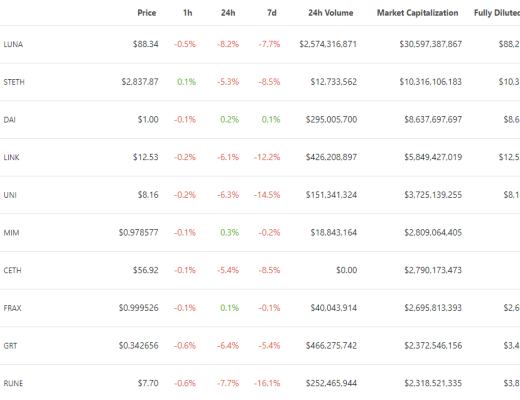
Task: Open the GRT coin row link
Action: 10,346
